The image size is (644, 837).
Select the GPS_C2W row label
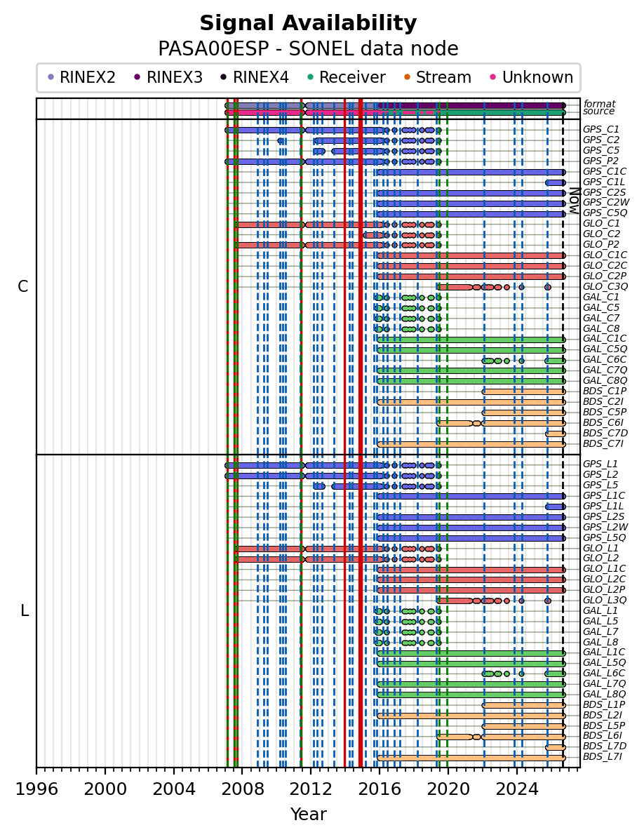tap(606, 202)
